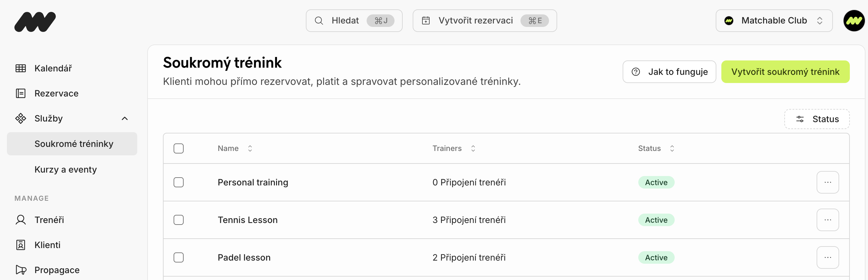Open more options for Personal training
Screen dimensions: 868x280
827,182
